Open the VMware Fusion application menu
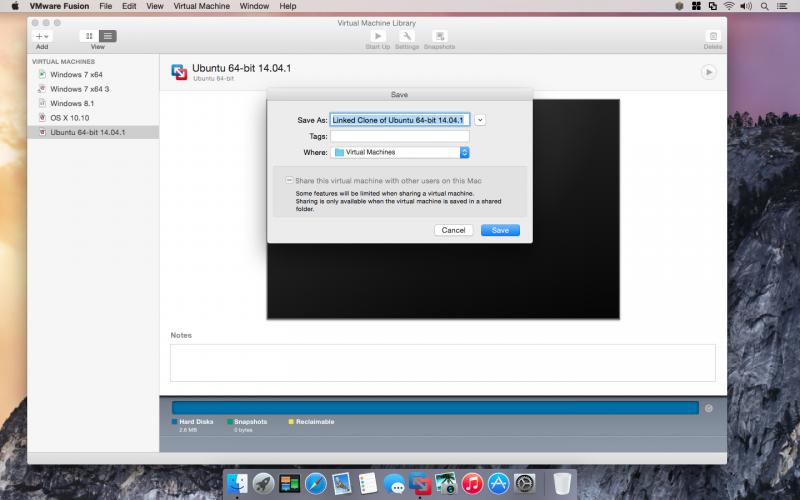 click(59, 6)
